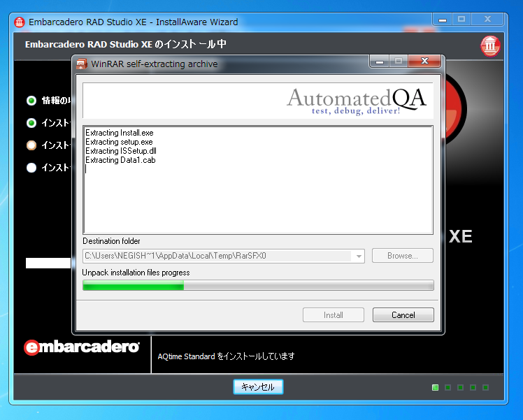The width and height of the screenshot is (523, 420).
Task: Click 'AQtime Standard をインストールしています' status text
Action: coord(226,356)
